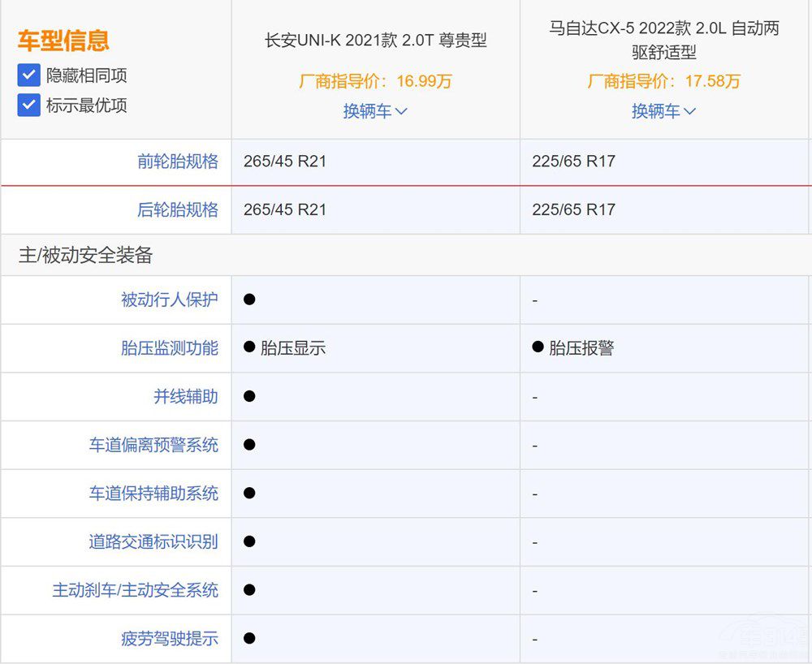812x664 pixels.
Task: Open the 被动行人保护 parameter link
Action: coord(170,300)
